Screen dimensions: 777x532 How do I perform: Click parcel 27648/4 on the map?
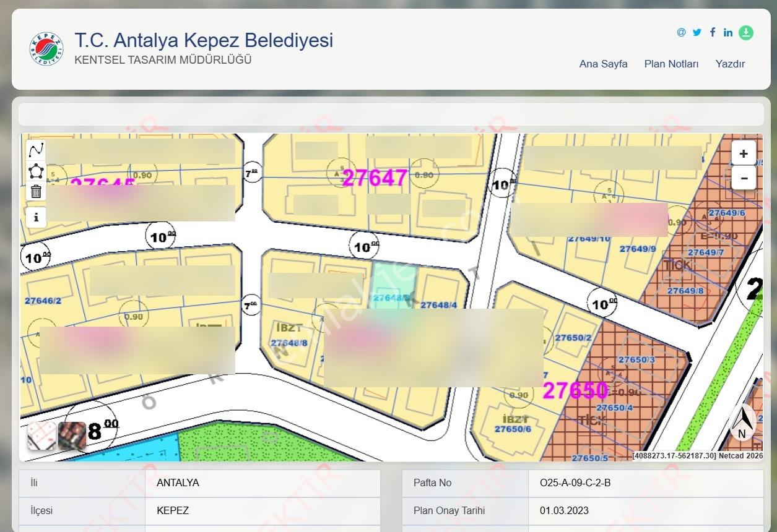tap(438, 305)
